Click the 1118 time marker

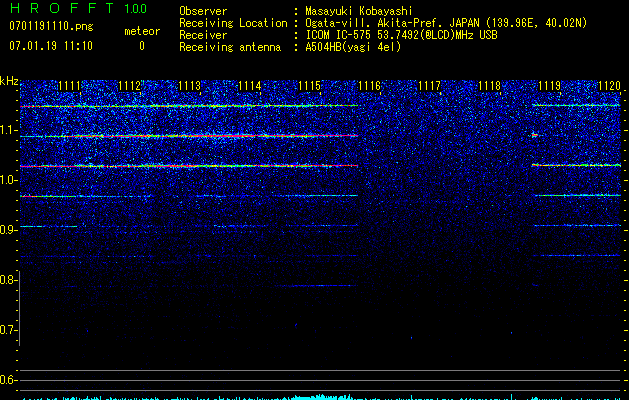pyautogui.click(x=490, y=86)
